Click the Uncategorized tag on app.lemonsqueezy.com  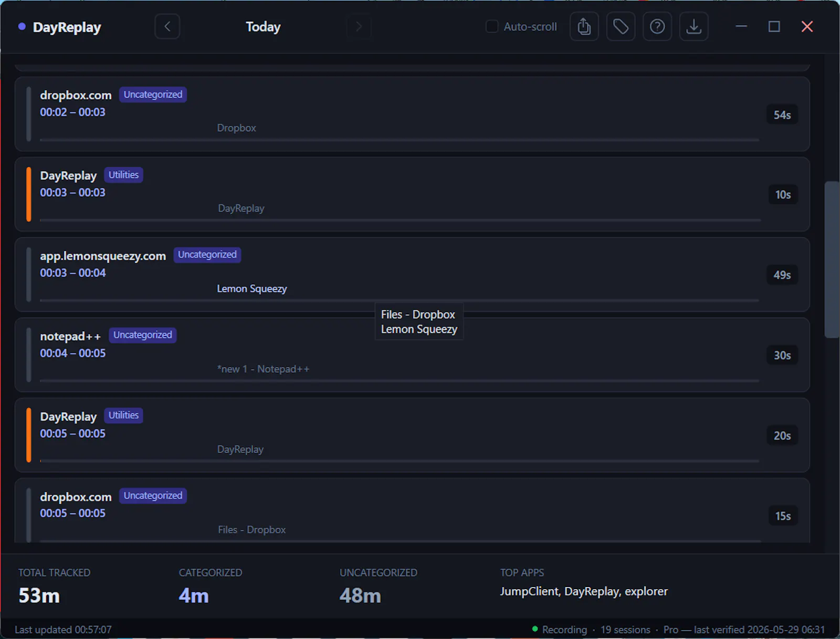[x=207, y=255]
